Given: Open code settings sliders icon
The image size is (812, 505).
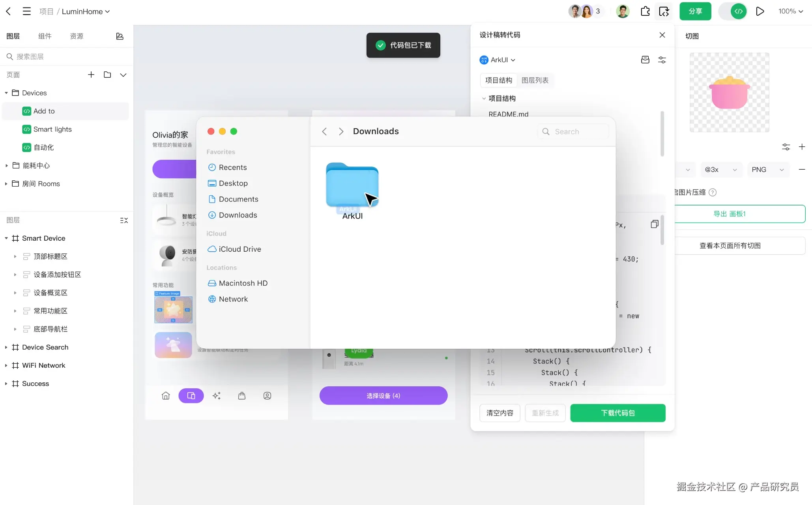Looking at the screenshot, I should [x=662, y=60].
